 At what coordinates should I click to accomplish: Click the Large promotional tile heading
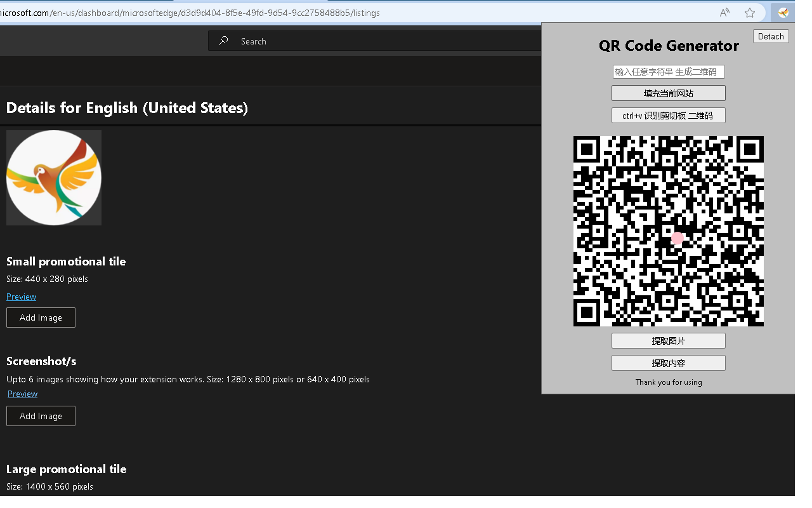click(66, 469)
